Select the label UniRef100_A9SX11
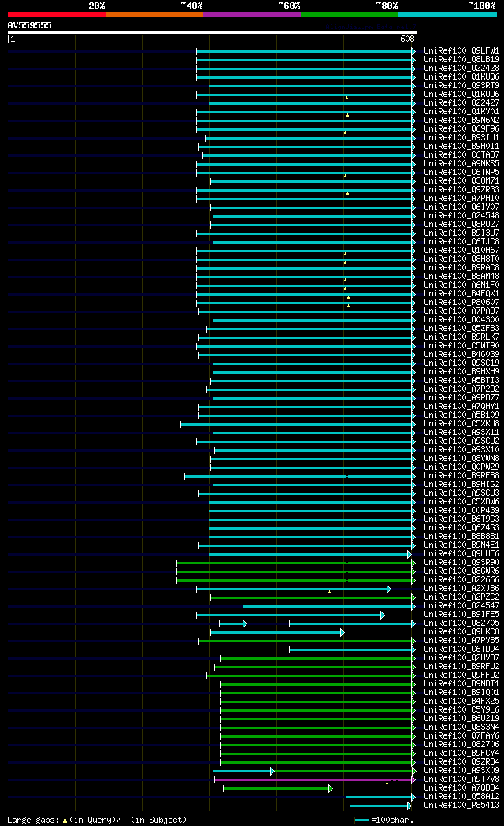The width and height of the screenshot is (504, 826). click(461, 433)
